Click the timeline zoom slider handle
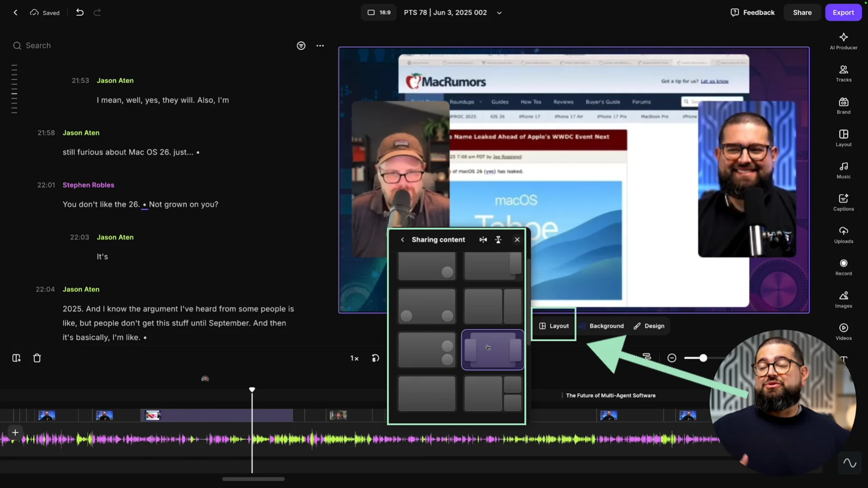 pos(703,358)
